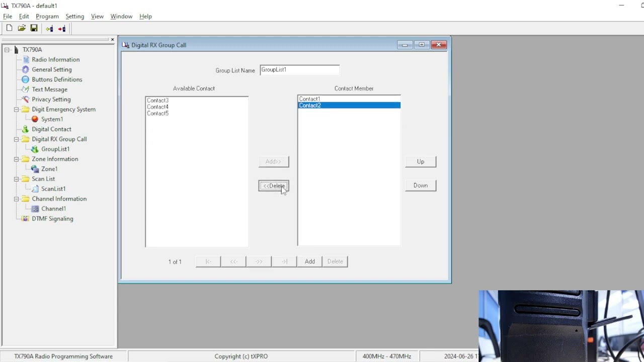This screenshot has height=362, width=644.
Task: Collapse the Digit Emergency System node
Action: click(17, 109)
